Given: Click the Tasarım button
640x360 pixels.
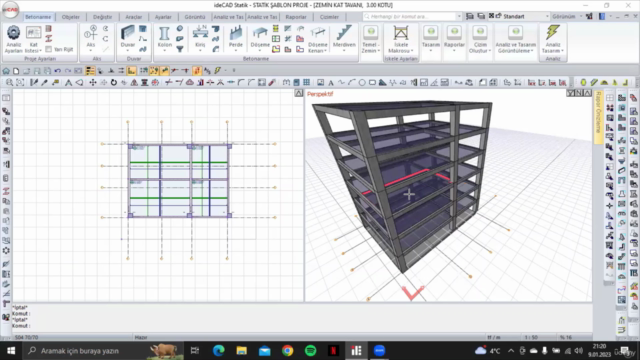Looking at the screenshot, I should tap(431, 38).
